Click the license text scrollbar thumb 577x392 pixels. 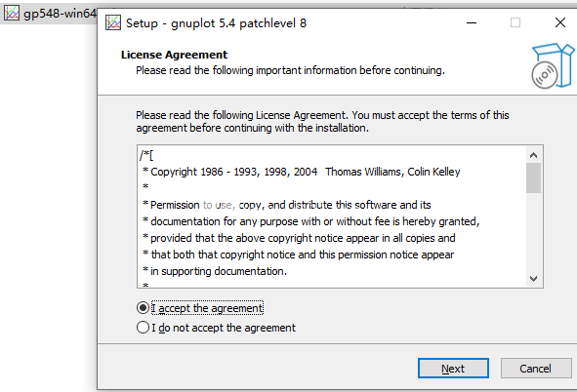pyautogui.click(x=533, y=178)
